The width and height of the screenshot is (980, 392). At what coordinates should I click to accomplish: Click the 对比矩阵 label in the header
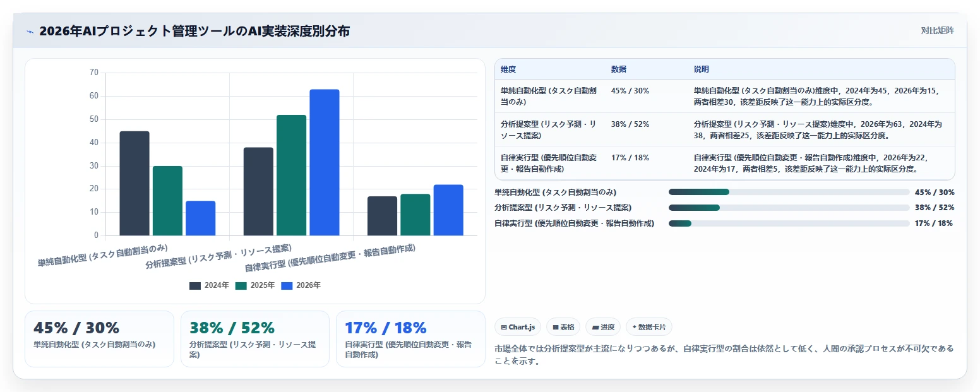[937, 30]
